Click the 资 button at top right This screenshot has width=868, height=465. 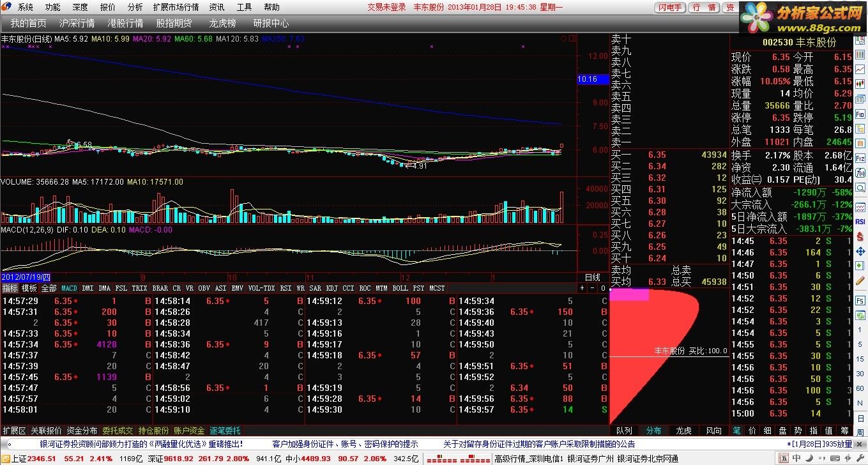tap(730, 8)
